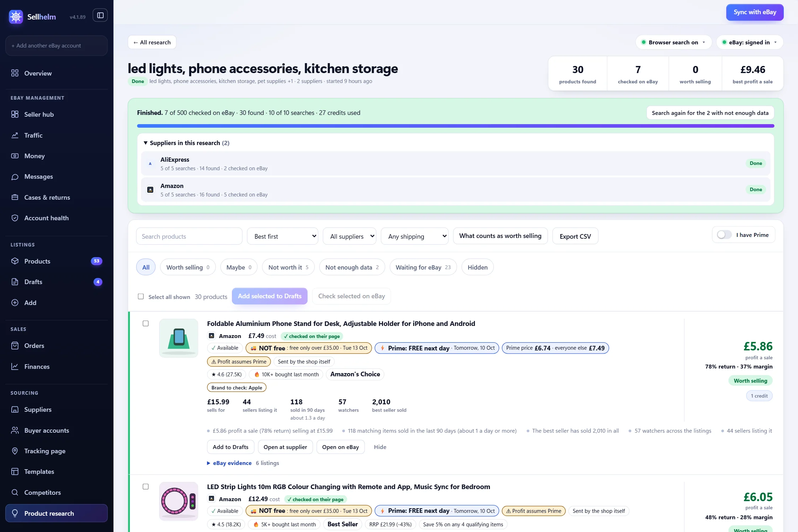Click Add to Drafts for Phone Stand
Screen dimensions: 798x532
(231, 447)
